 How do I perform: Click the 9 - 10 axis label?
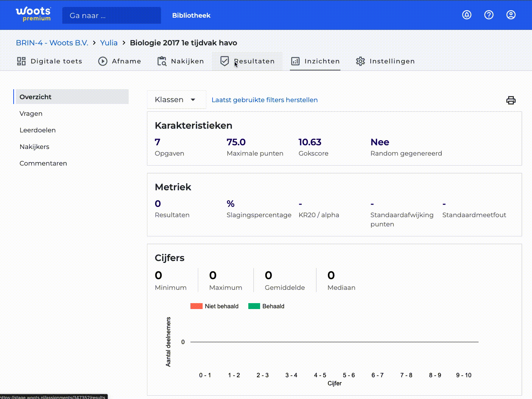tap(464, 375)
